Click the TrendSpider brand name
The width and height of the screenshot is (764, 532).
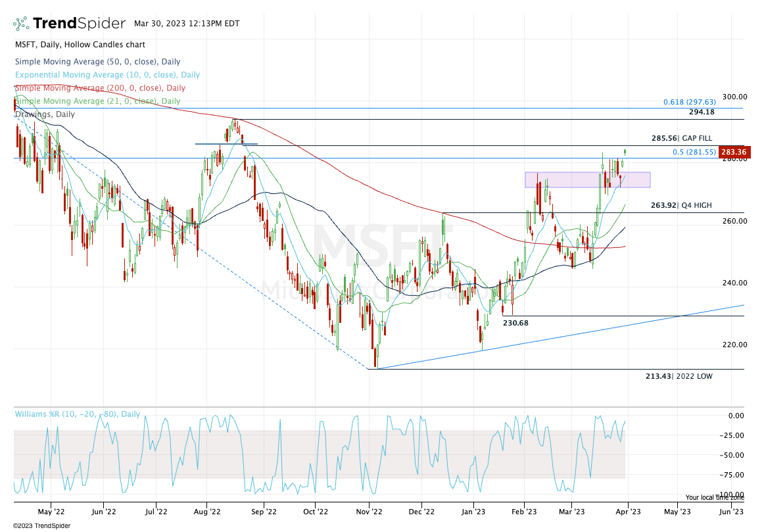79,24
